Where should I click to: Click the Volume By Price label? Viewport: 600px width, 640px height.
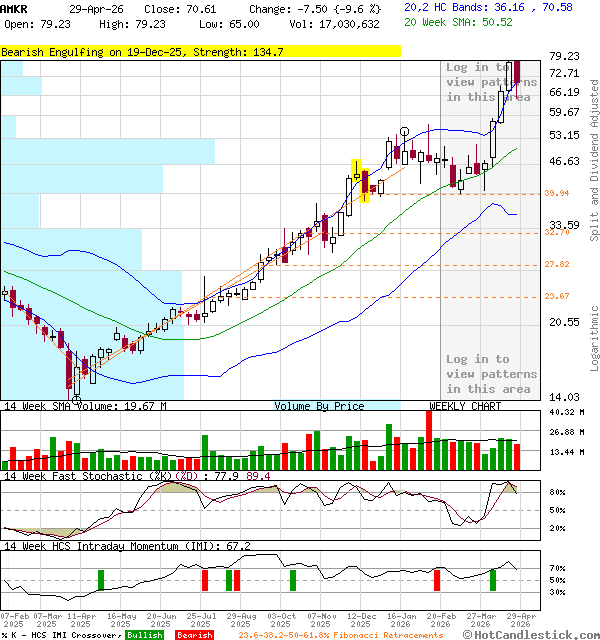coord(319,406)
